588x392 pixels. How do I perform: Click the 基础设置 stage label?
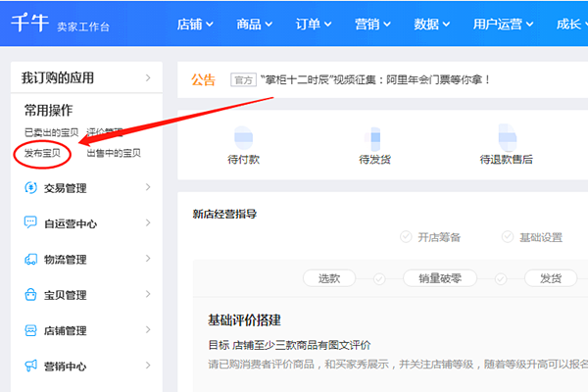(541, 237)
